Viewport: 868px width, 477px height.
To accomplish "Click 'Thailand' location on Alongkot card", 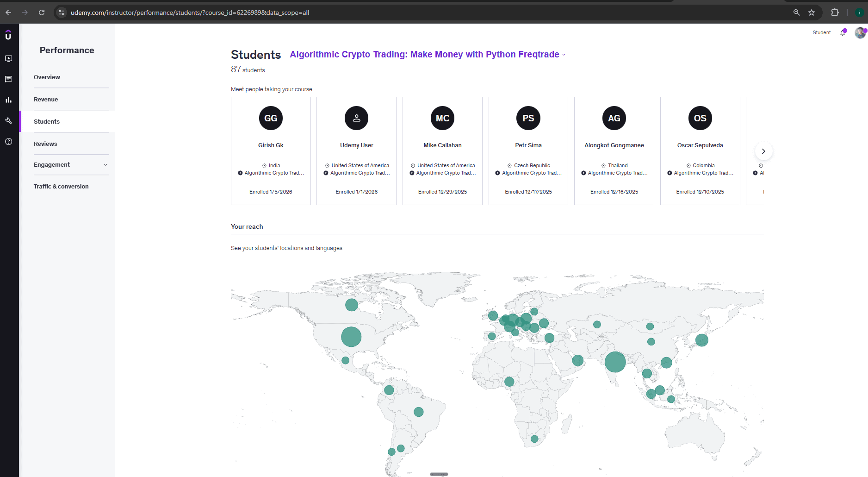I will click(618, 165).
